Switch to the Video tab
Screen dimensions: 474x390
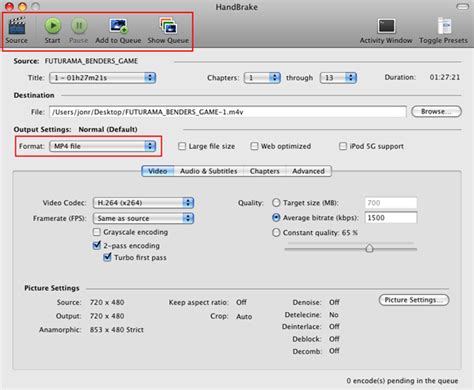(158, 171)
